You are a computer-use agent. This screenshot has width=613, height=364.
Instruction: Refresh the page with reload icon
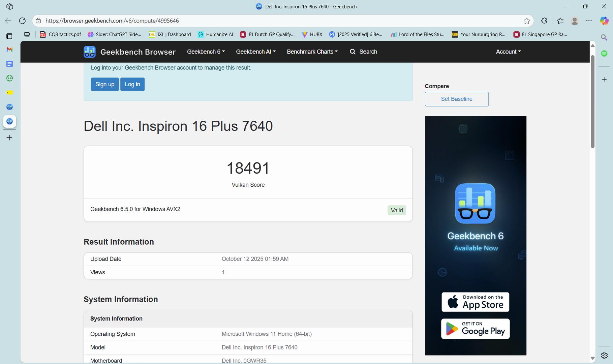(22, 21)
